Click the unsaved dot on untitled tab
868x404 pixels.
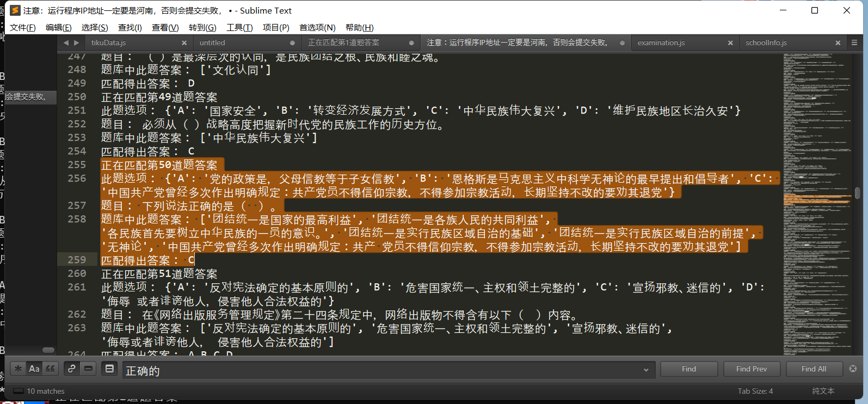coord(292,43)
